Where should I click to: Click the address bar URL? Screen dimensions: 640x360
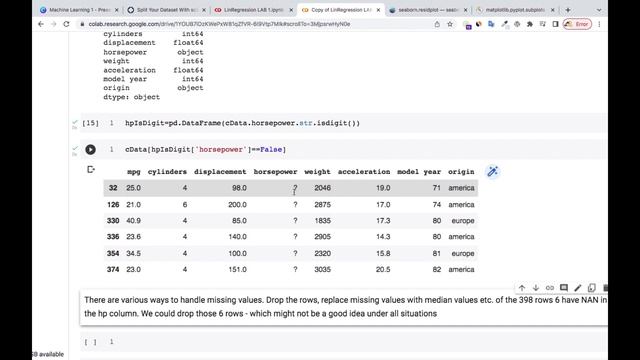click(219, 24)
